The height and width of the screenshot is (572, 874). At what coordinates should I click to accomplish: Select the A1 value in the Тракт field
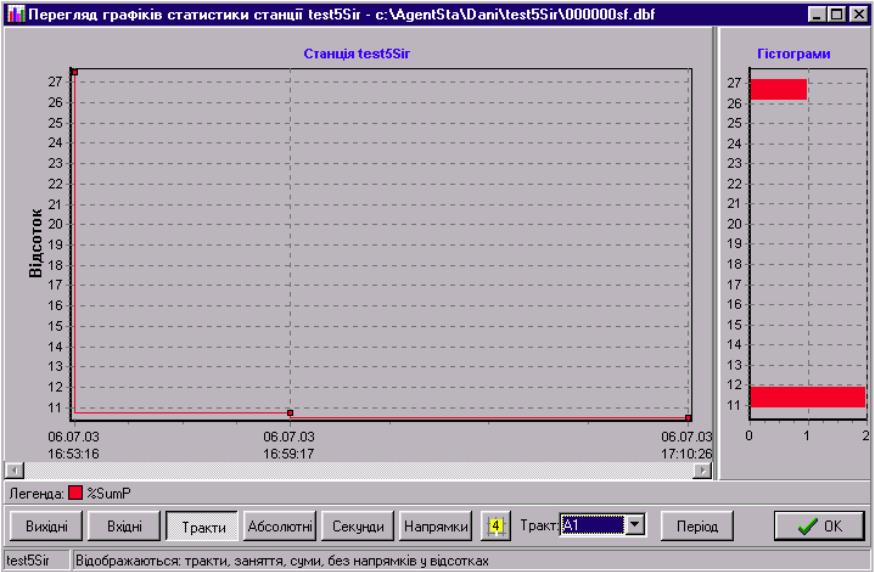[x=593, y=525]
